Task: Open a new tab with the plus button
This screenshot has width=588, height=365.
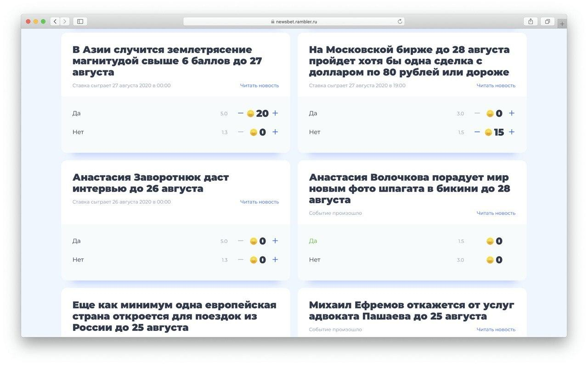Action: pos(562,23)
